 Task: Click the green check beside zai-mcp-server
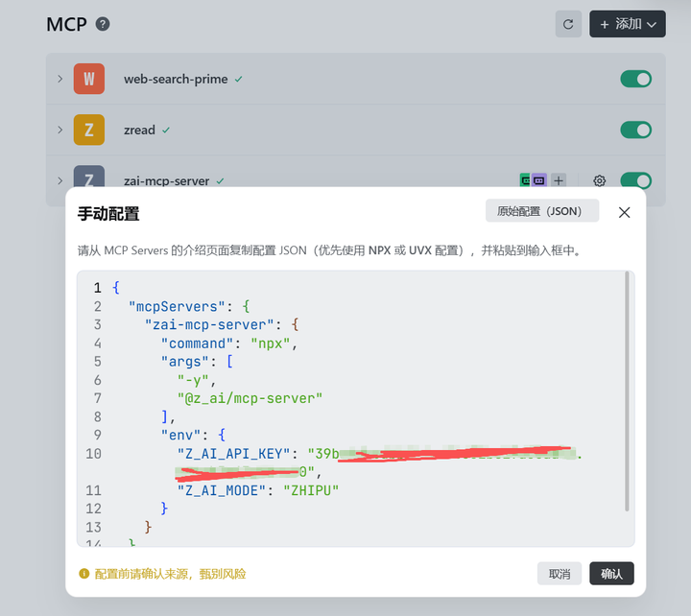(220, 181)
